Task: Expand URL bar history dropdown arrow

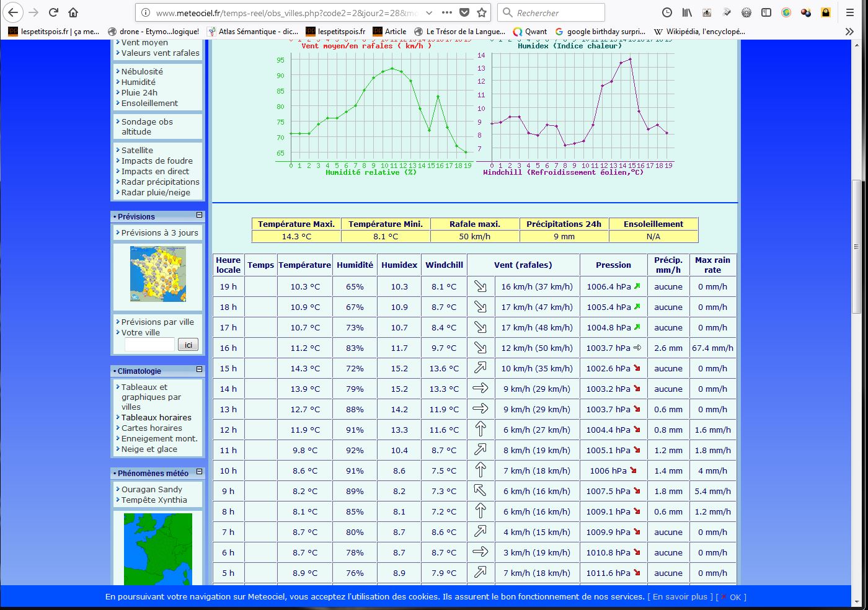Action: 429,12
